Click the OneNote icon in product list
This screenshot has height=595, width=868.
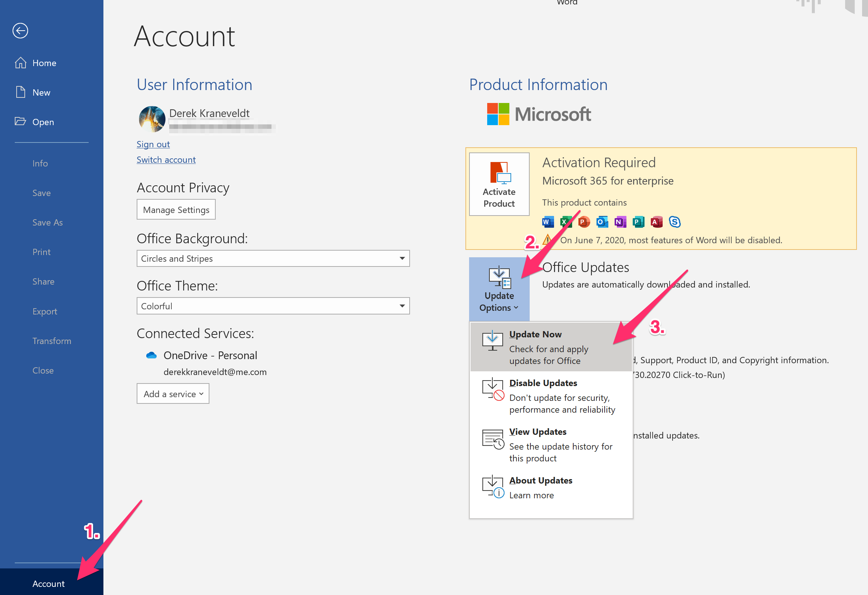pos(620,222)
